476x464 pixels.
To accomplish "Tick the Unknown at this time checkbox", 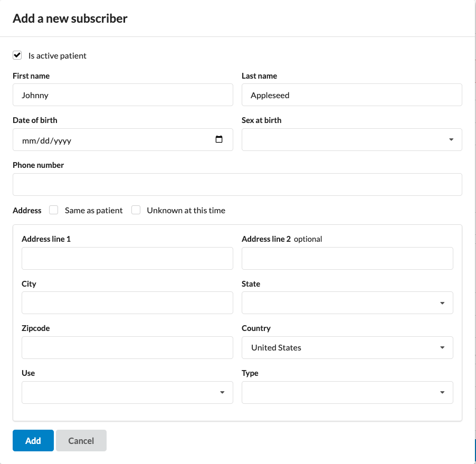I will 136,210.
